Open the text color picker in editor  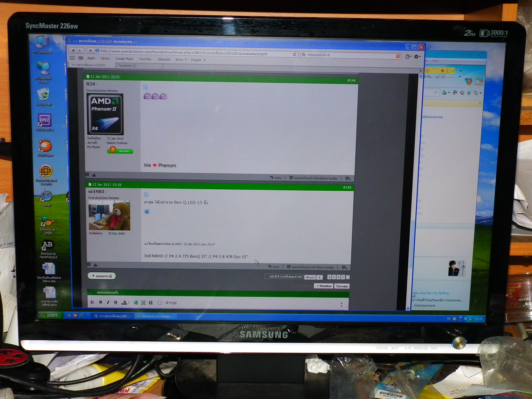(124, 303)
